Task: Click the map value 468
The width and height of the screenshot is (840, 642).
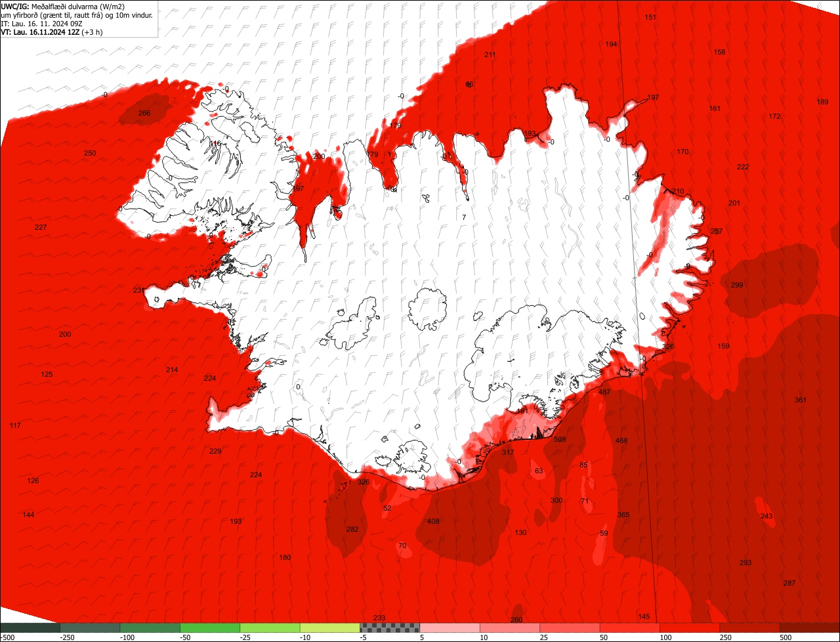Action: point(621,440)
